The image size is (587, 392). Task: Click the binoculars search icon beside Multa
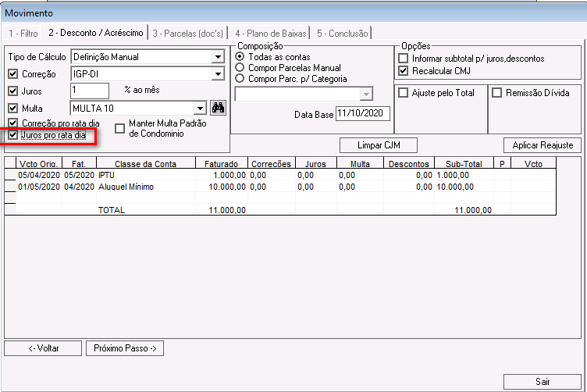(218, 108)
